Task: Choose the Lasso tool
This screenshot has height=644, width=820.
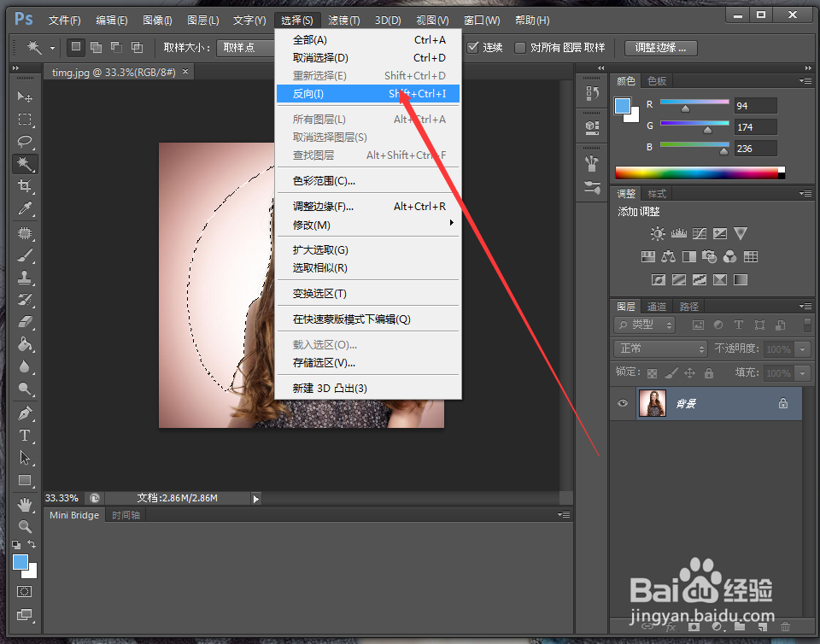Action: click(x=25, y=142)
